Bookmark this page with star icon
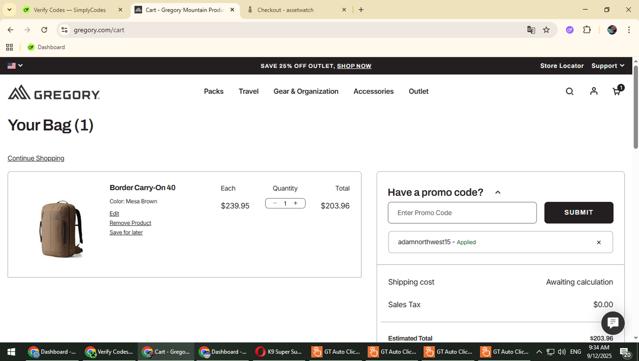 click(546, 30)
